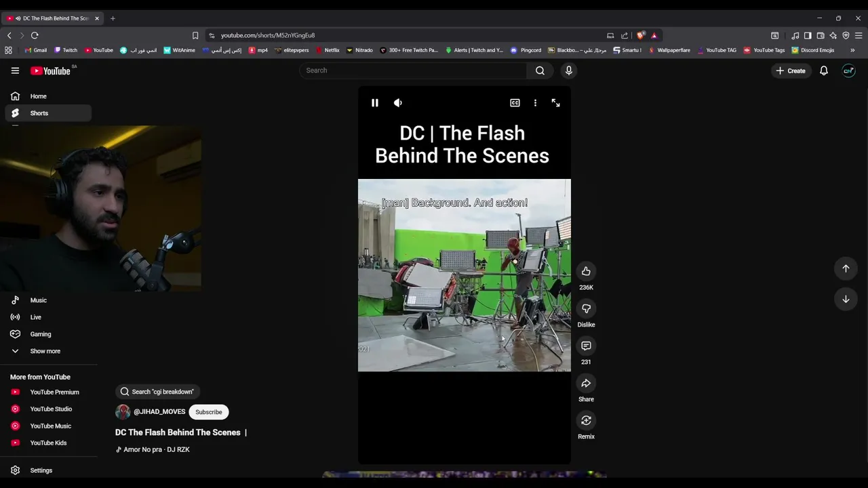Open Live in the sidebar
Viewport: 868px width, 488px height.
[x=48, y=317]
